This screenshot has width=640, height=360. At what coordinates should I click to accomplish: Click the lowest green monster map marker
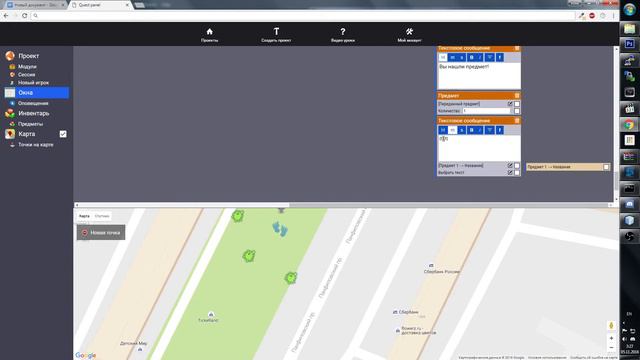coord(291,278)
